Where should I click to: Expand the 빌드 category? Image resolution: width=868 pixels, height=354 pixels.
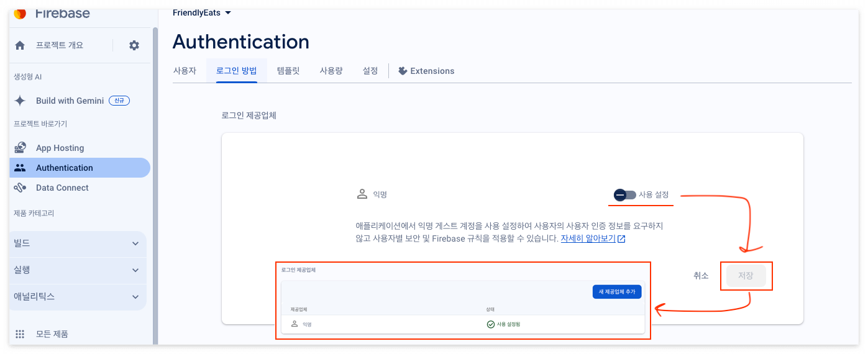coord(78,243)
